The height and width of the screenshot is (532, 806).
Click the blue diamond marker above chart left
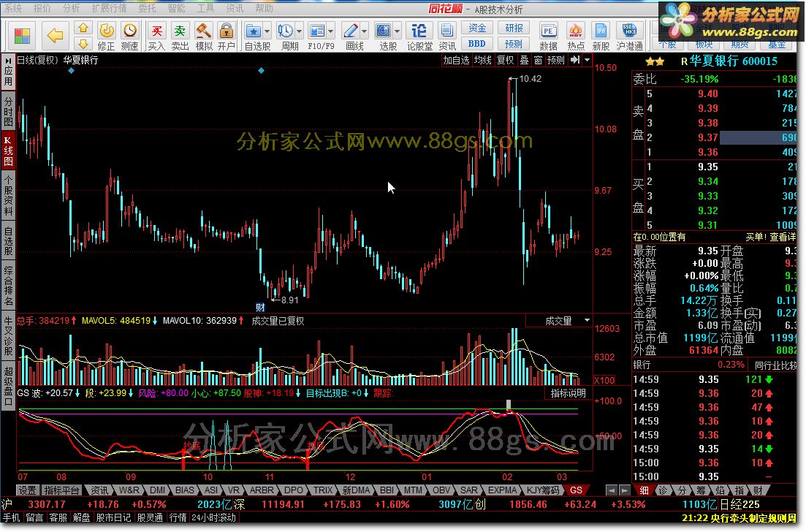[72, 70]
